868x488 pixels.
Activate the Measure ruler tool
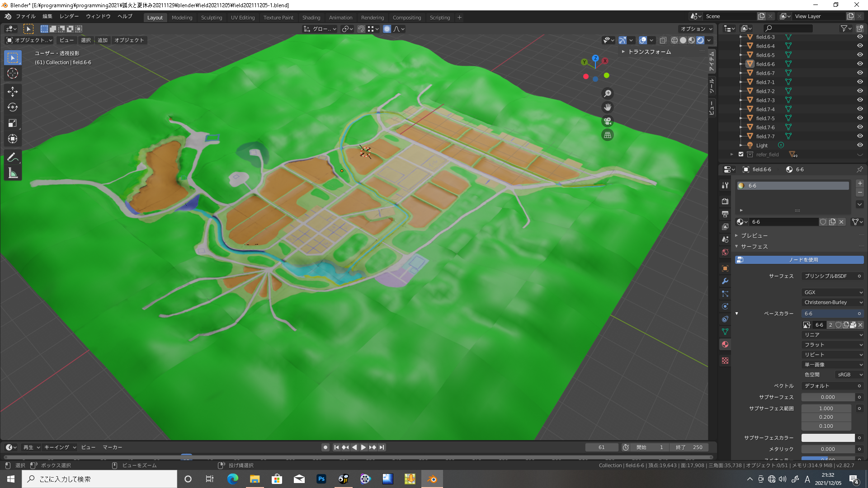click(13, 174)
